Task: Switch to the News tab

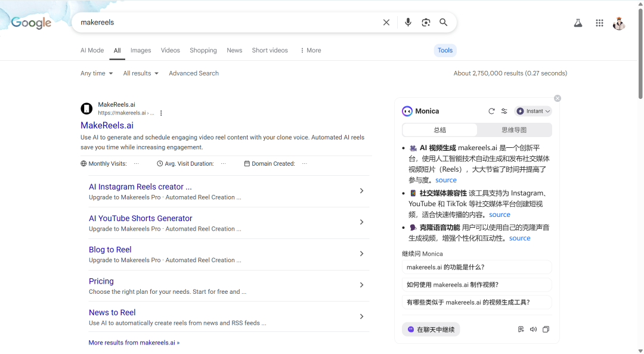Action: [234, 50]
